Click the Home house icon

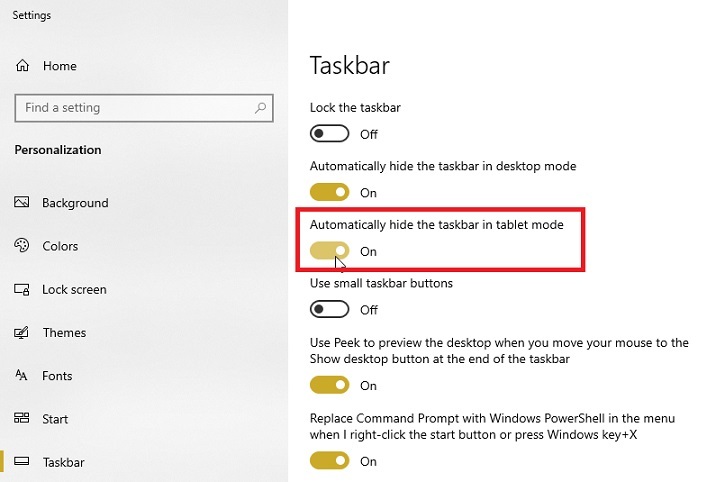(x=22, y=66)
